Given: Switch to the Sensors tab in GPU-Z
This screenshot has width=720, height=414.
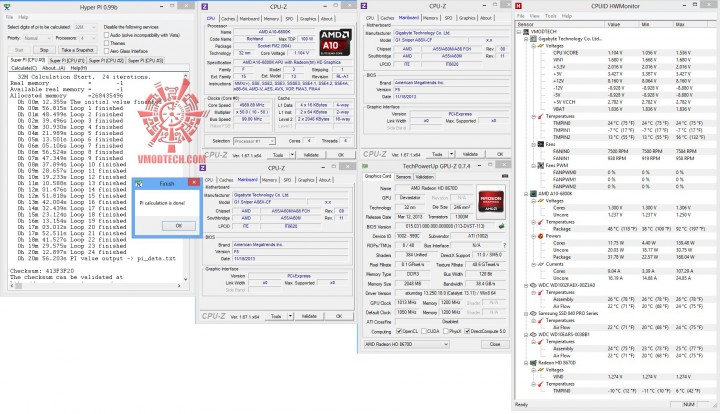Looking at the screenshot, I should (x=403, y=177).
